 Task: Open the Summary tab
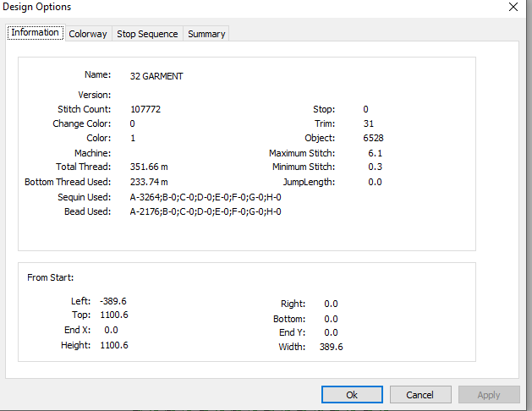pos(206,34)
